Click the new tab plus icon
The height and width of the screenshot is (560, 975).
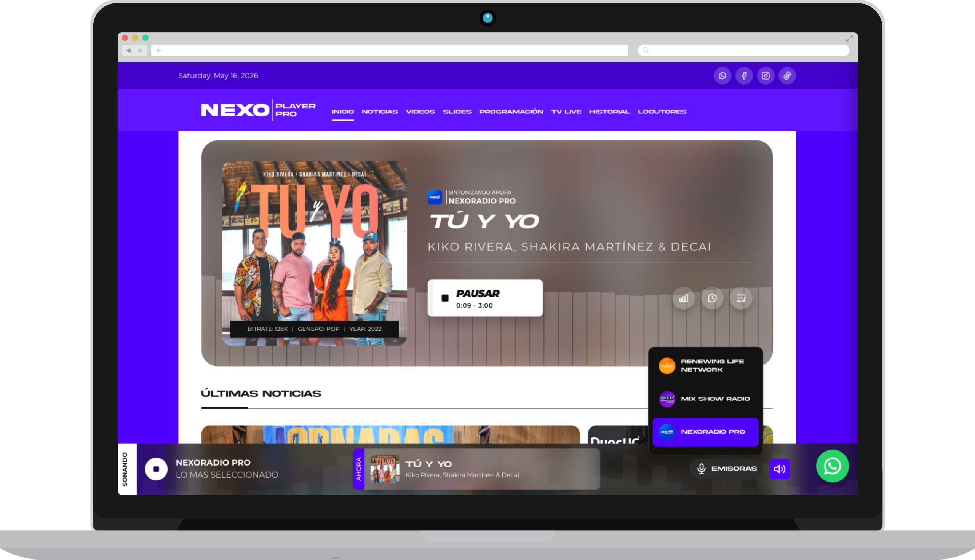pos(158,50)
